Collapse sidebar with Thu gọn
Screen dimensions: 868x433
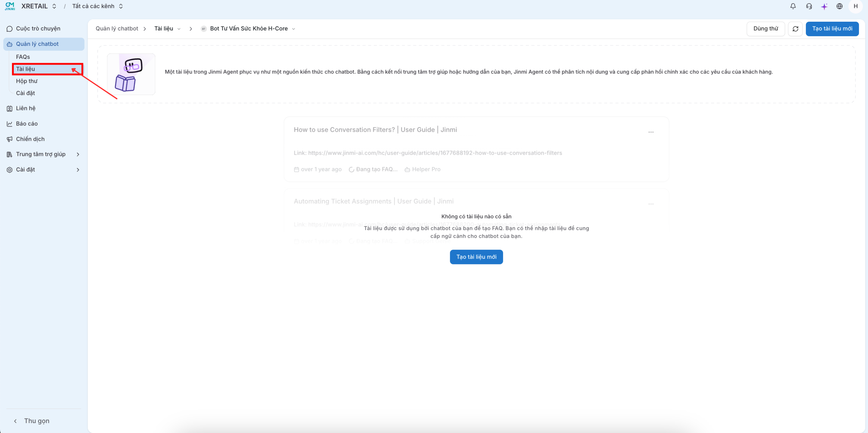click(37, 421)
